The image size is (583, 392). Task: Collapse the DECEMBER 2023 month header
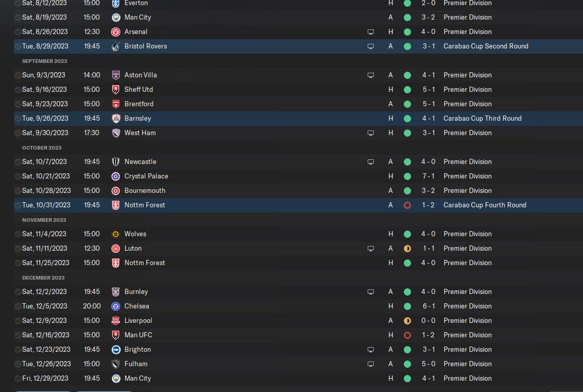tap(43, 277)
